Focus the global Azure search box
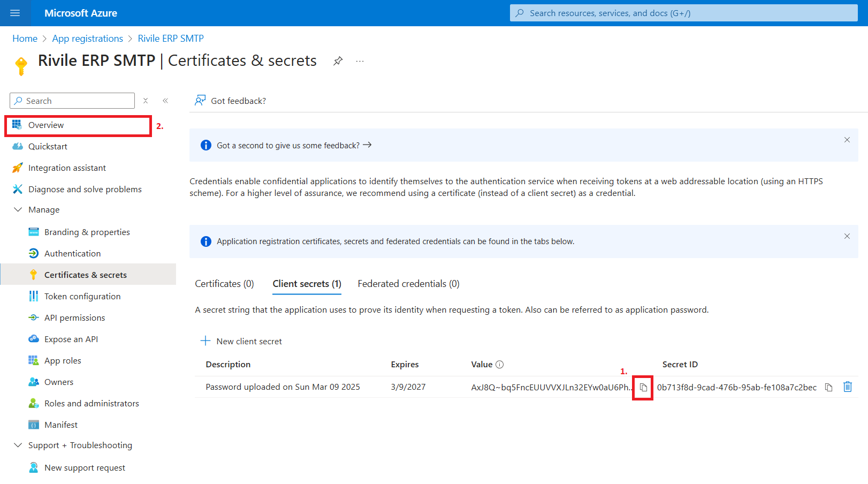 (683, 13)
